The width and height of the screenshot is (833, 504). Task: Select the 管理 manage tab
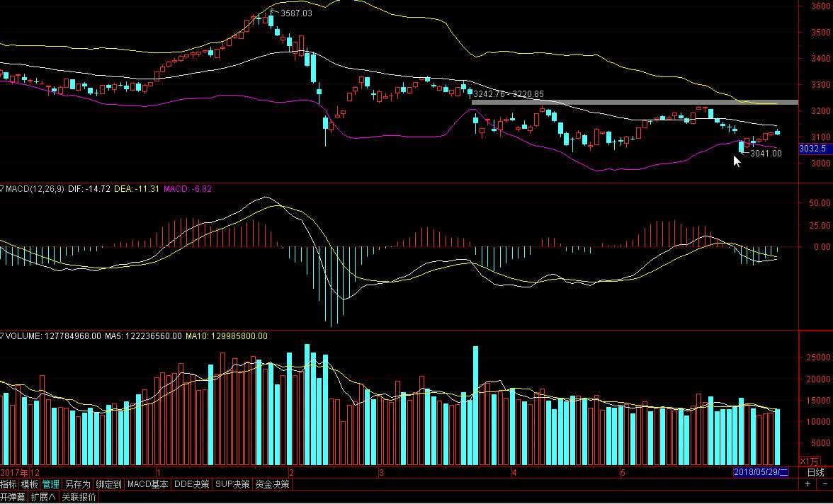tap(51, 485)
